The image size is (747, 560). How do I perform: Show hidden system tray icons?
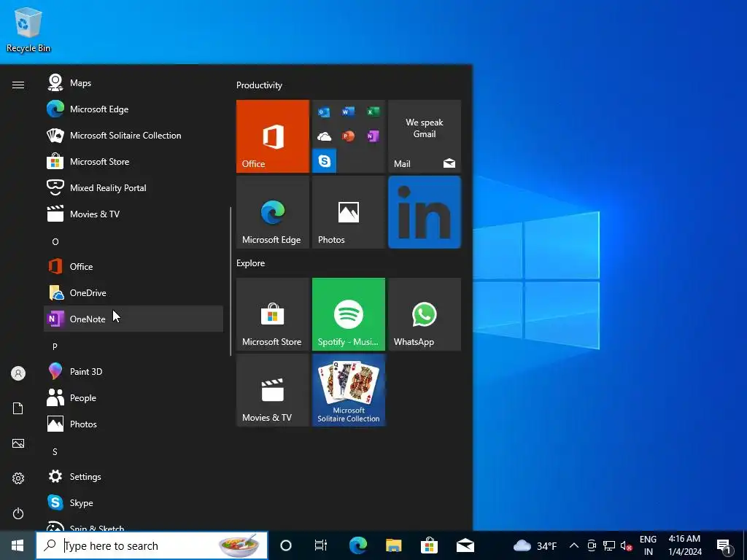(x=574, y=545)
